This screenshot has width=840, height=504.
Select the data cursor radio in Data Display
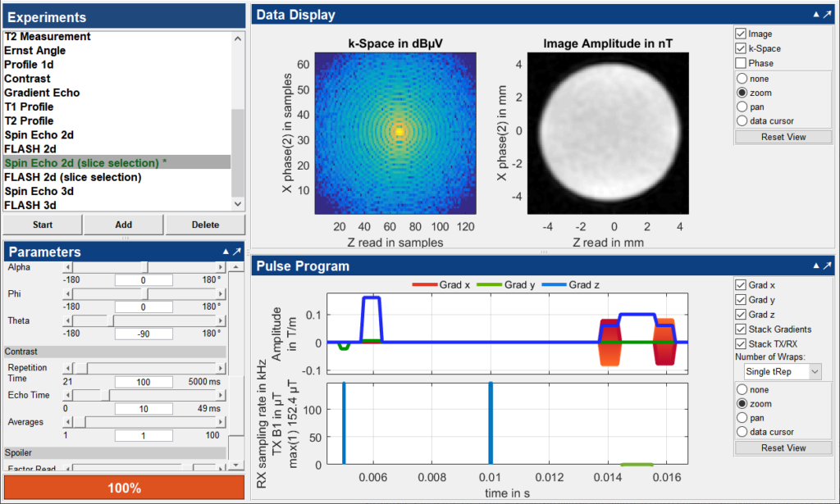coord(742,121)
